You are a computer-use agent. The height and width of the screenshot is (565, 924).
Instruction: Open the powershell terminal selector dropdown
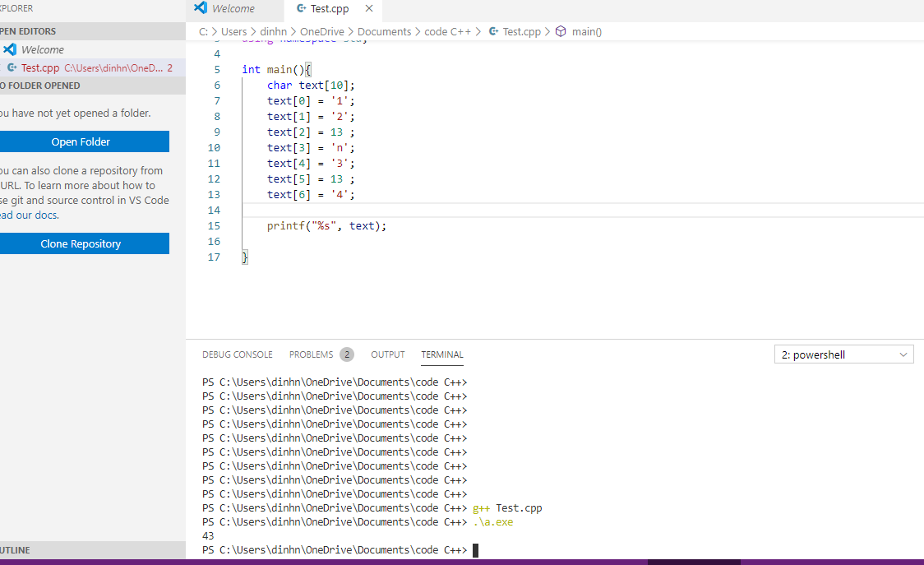(x=843, y=354)
